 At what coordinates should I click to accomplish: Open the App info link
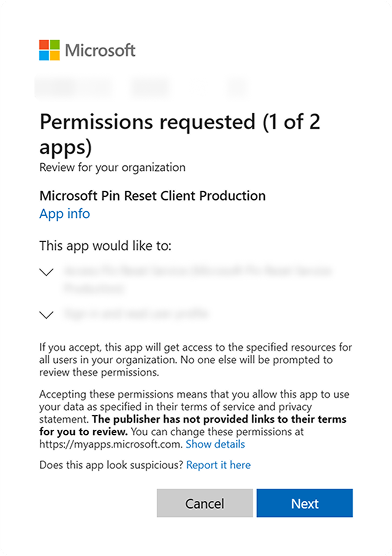point(65,213)
